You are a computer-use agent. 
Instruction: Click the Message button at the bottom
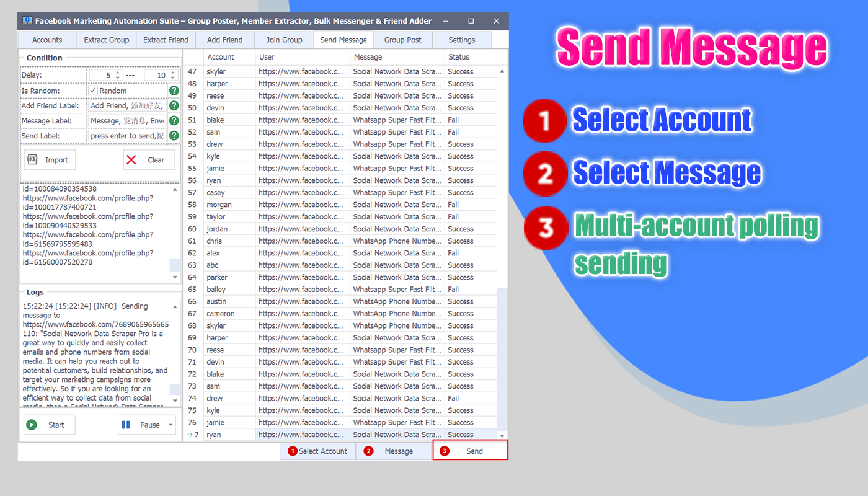pos(393,451)
